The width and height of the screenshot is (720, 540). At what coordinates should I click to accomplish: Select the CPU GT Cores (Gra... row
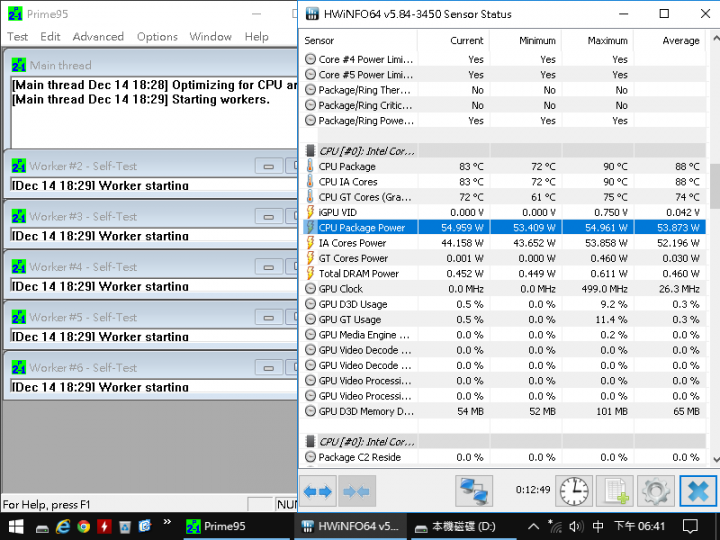[504, 197]
